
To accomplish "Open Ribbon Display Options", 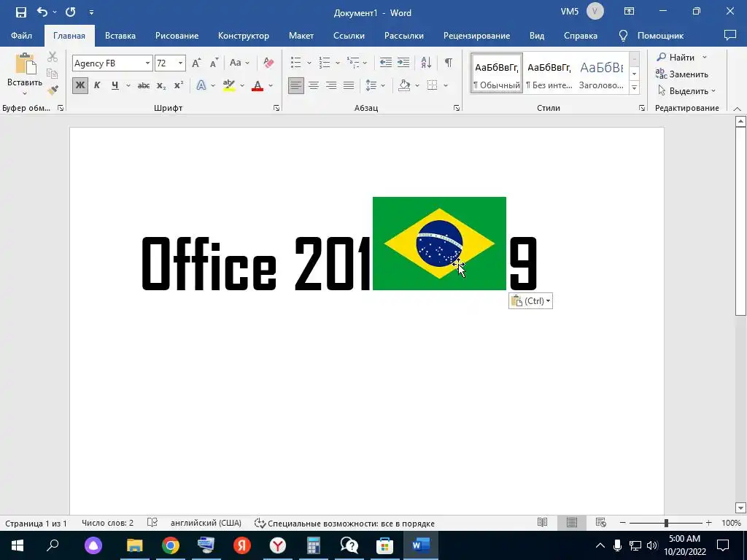I will (630, 12).
